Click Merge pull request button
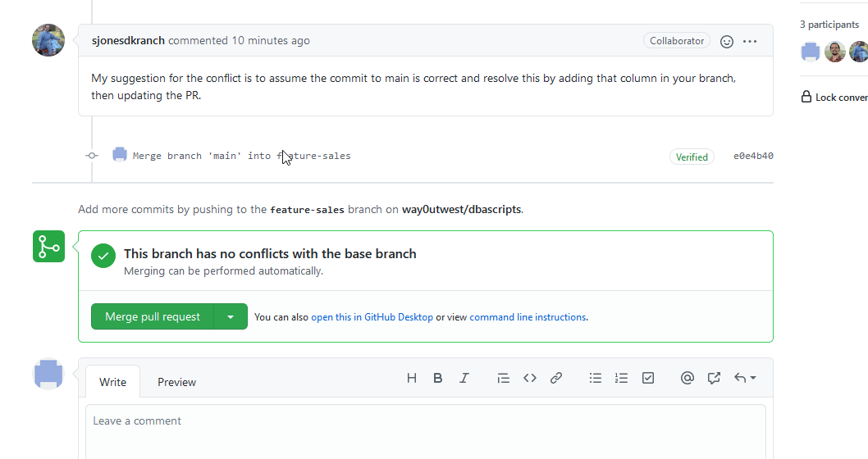 coord(153,317)
